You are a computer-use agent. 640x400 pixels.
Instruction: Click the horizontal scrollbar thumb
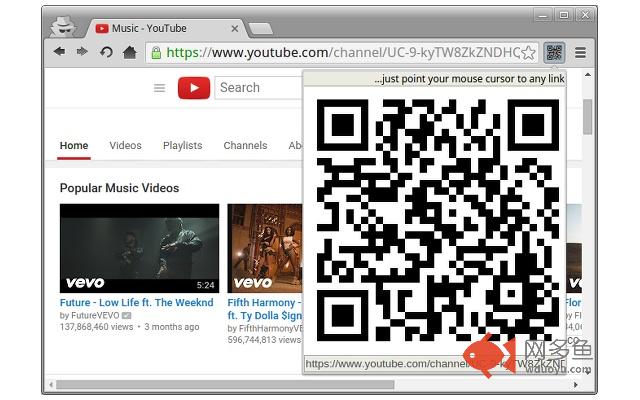(x=225, y=384)
